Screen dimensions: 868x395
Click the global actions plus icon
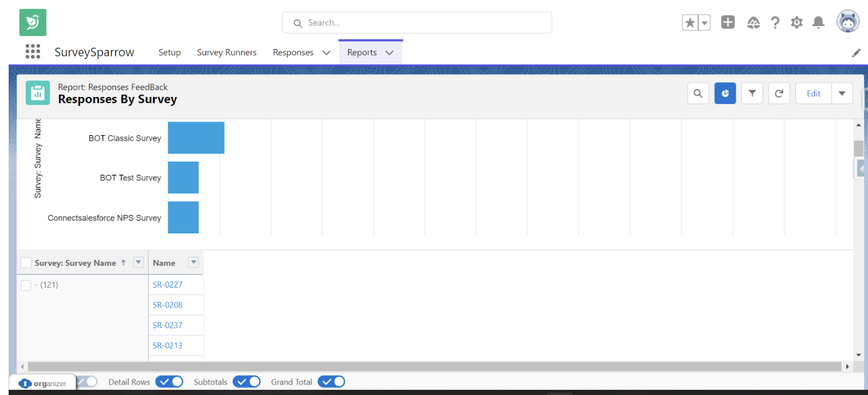727,22
